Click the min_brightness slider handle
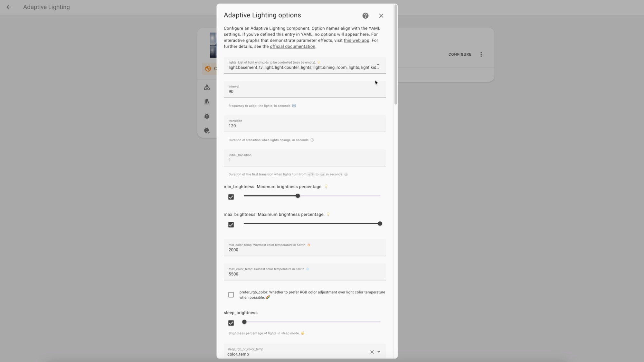Viewport: 644px width, 362px height. pyautogui.click(x=298, y=196)
